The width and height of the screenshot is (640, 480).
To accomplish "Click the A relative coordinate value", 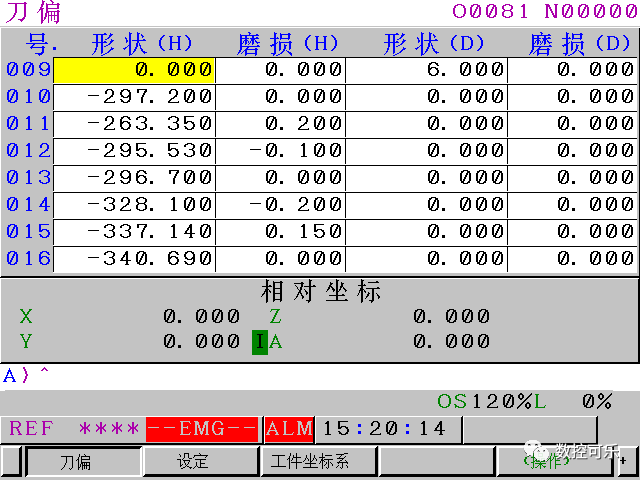I will click(x=451, y=341).
